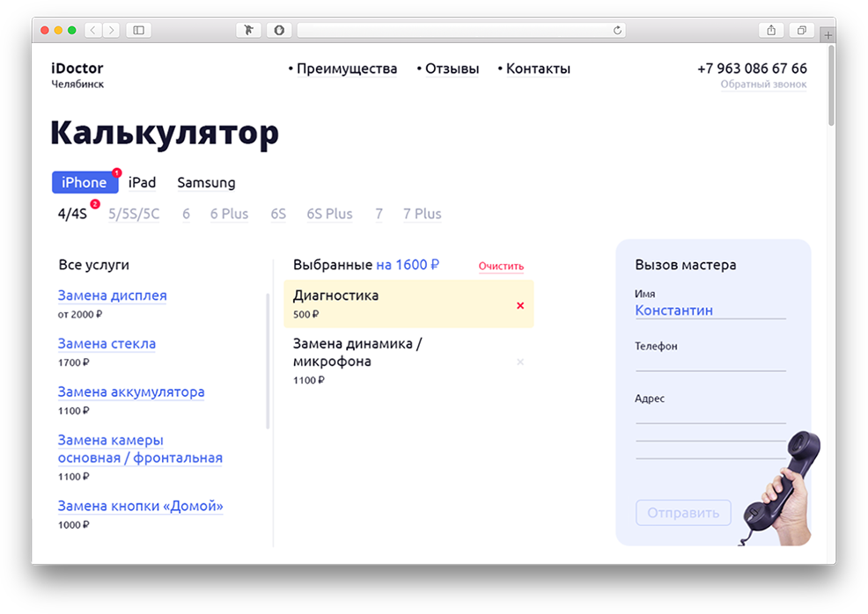
Task: Choose the 5/5S/5C model
Action: pos(134,214)
